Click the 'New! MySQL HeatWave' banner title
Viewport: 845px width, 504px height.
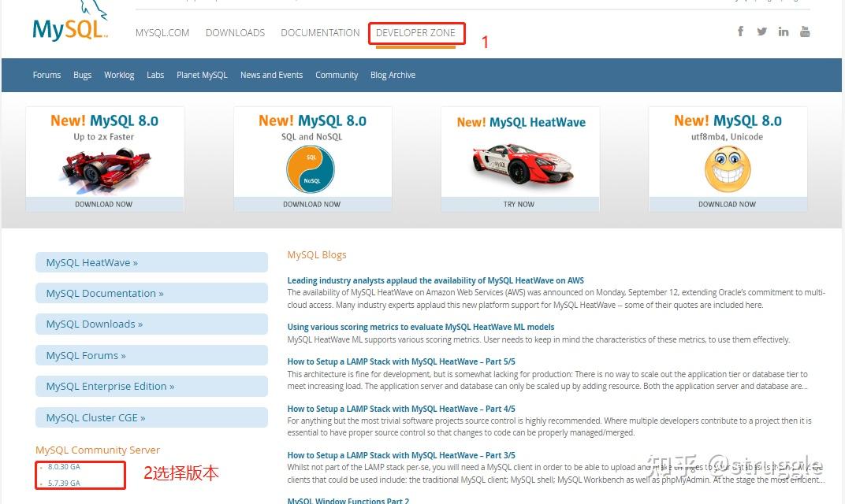point(521,122)
